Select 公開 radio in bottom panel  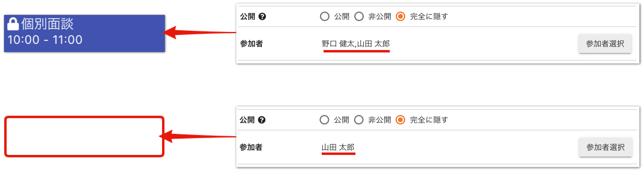pos(324,120)
